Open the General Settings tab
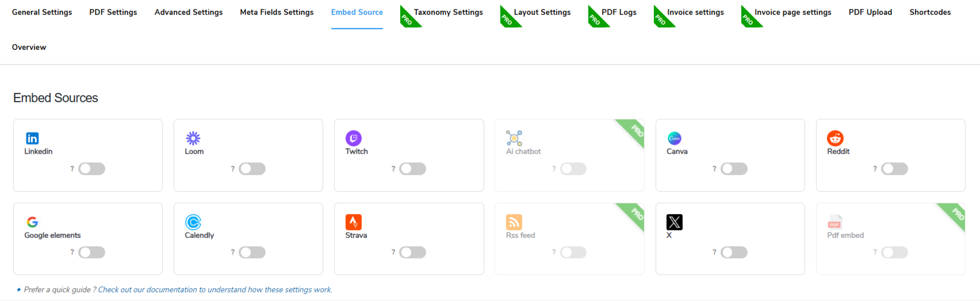The width and height of the screenshot is (980, 301). pyautogui.click(x=42, y=12)
